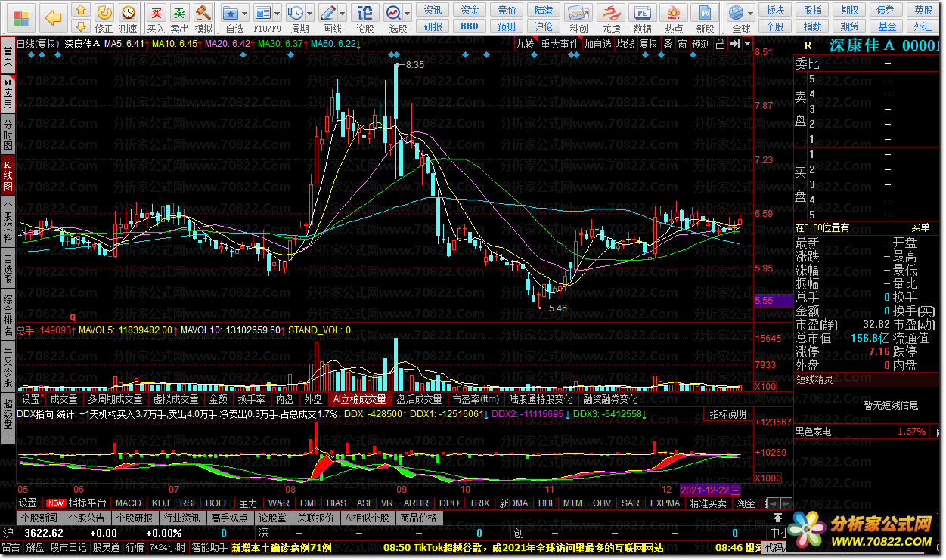Click the 买单! link in order book
The image size is (946, 560).
[x=923, y=227]
